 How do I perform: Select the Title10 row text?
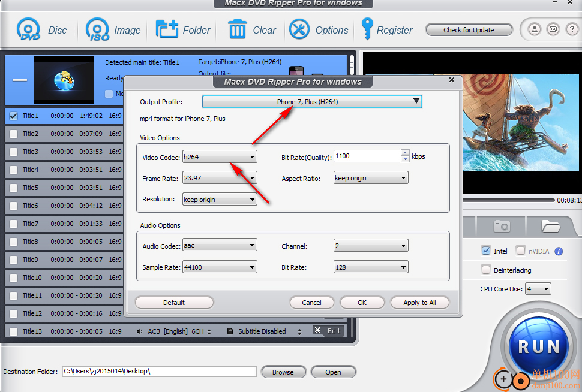click(x=32, y=278)
